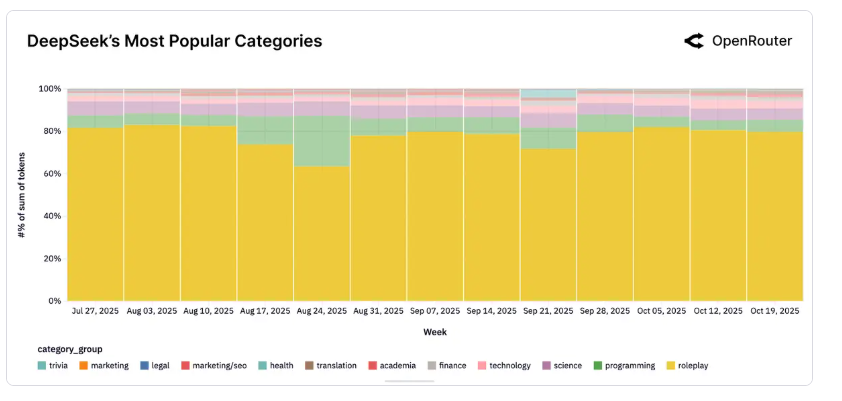Click the roleplay legend yellow swatch
The width and height of the screenshot is (842, 401).
669,366
